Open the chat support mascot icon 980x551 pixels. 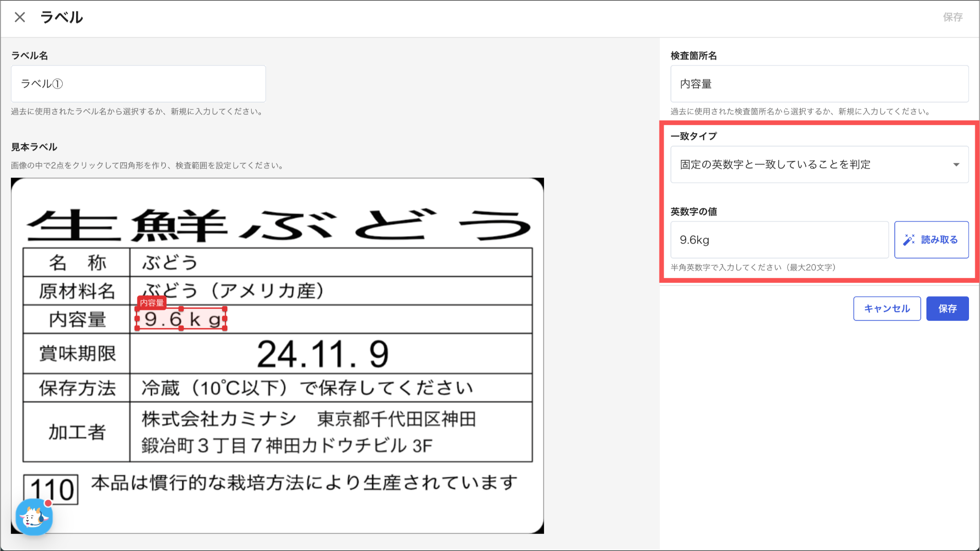tap(33, 517)
